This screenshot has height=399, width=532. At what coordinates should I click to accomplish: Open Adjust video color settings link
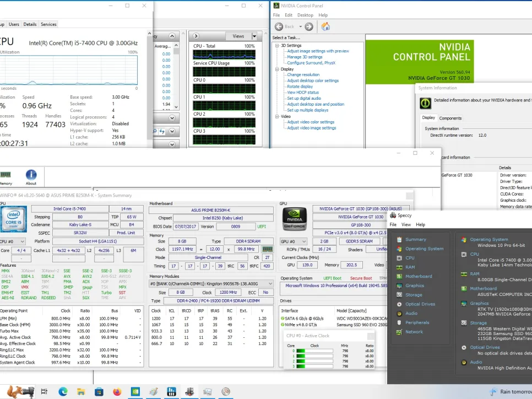[x=311, y=122]
